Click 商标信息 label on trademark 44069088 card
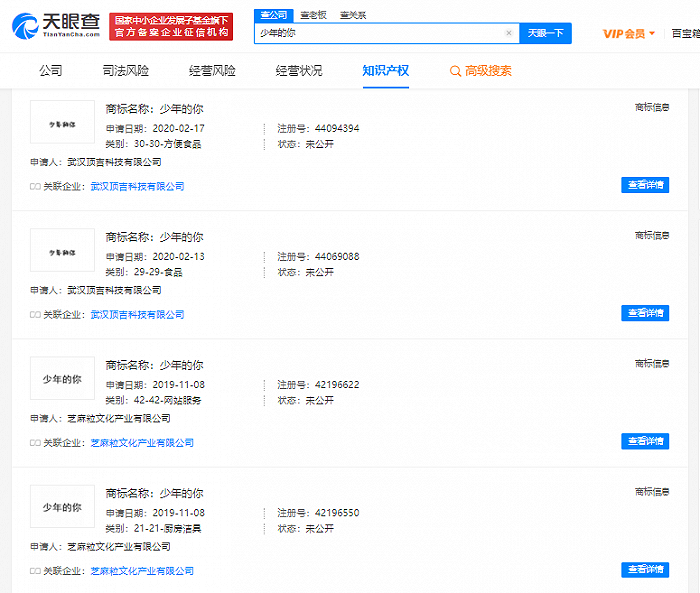 click(x=652, y=235)
